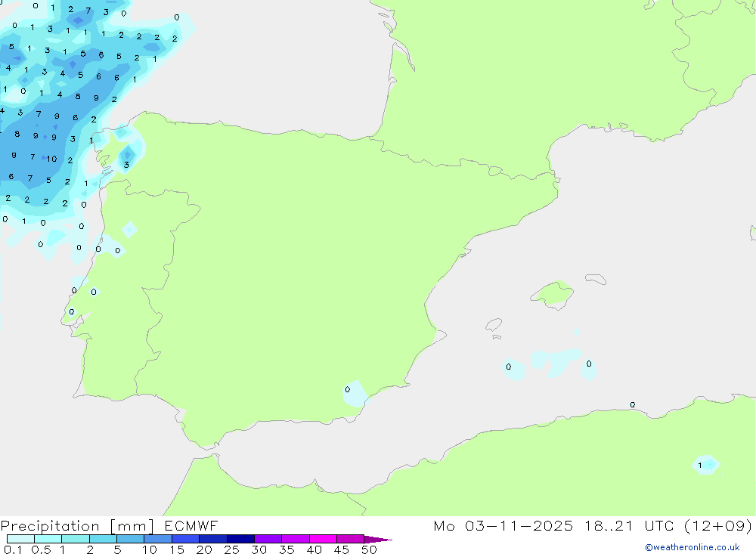Screen dimensions: 756x554
Task: Pick the 0.1–0.5 mm lightest cyan legend swatch
Action: pos(20,539)
